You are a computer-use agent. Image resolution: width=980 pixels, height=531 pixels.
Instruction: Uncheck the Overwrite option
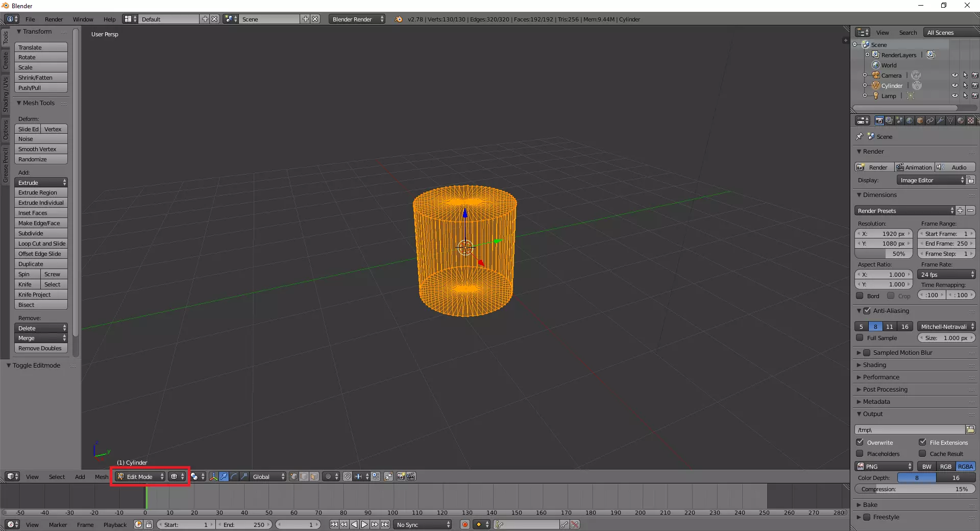point(860,442)
